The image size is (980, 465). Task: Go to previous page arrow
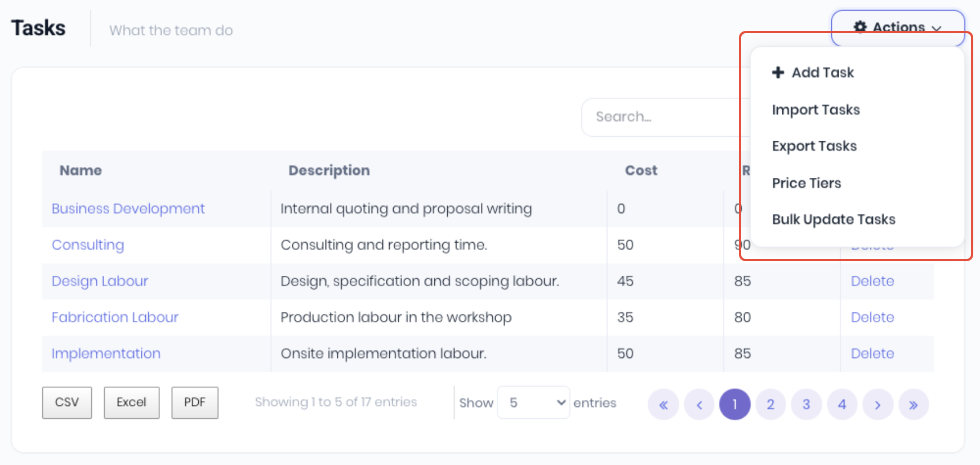click(699, 404)
